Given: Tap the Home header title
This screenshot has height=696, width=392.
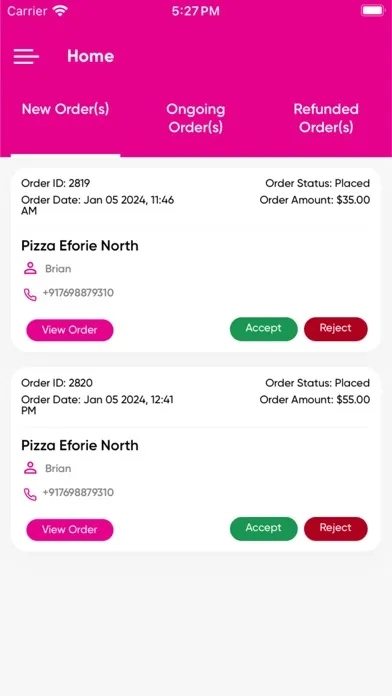Looking at the screenshot, I should click(91, 56).
